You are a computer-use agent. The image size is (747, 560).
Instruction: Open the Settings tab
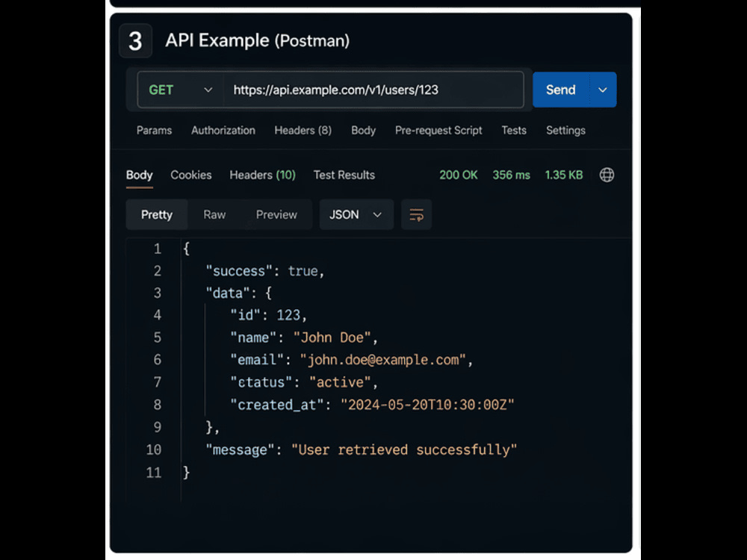tap(565, 131)
